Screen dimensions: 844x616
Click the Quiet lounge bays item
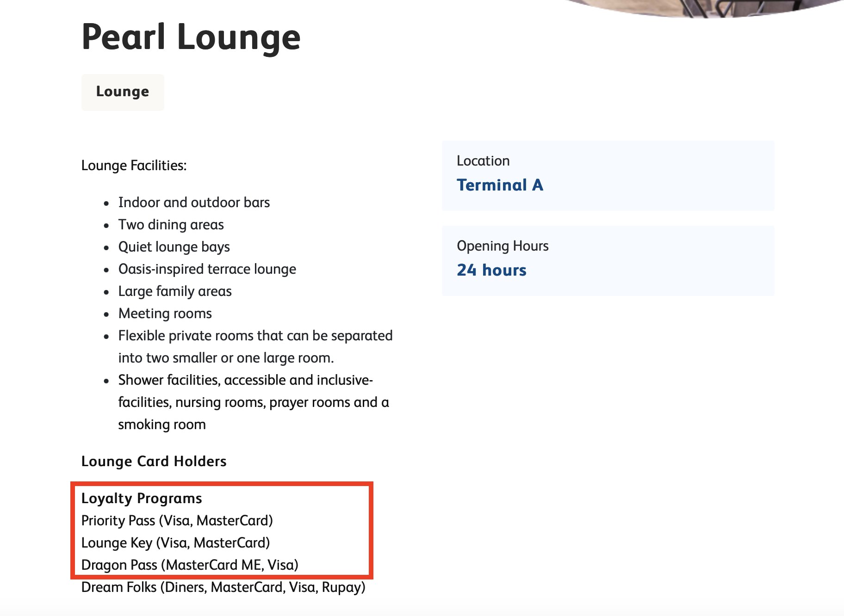coord(174,247)
